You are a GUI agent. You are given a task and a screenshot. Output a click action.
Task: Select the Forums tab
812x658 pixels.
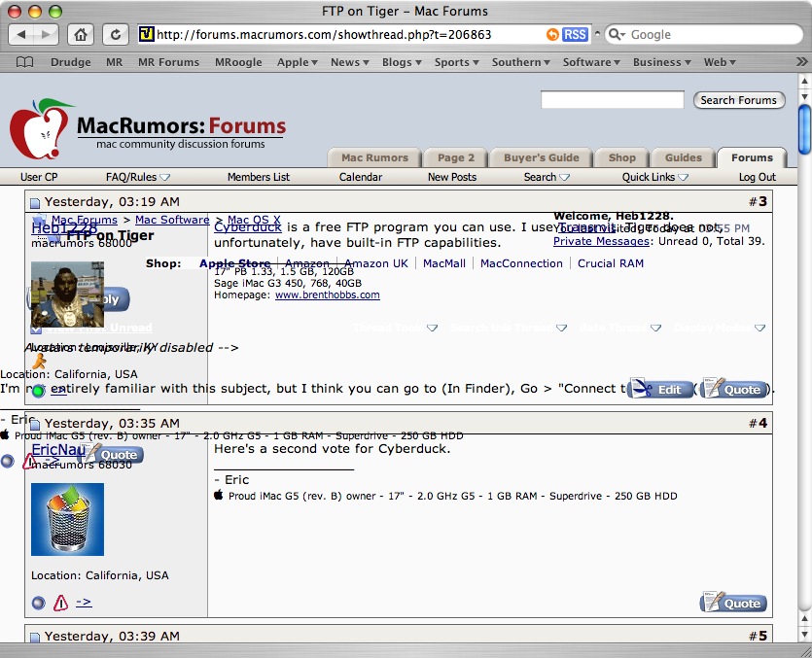[752, 157]
